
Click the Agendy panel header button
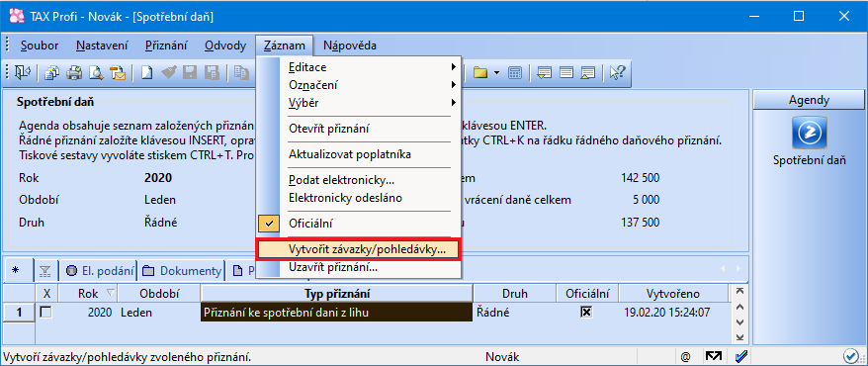(x=809, y=100)
